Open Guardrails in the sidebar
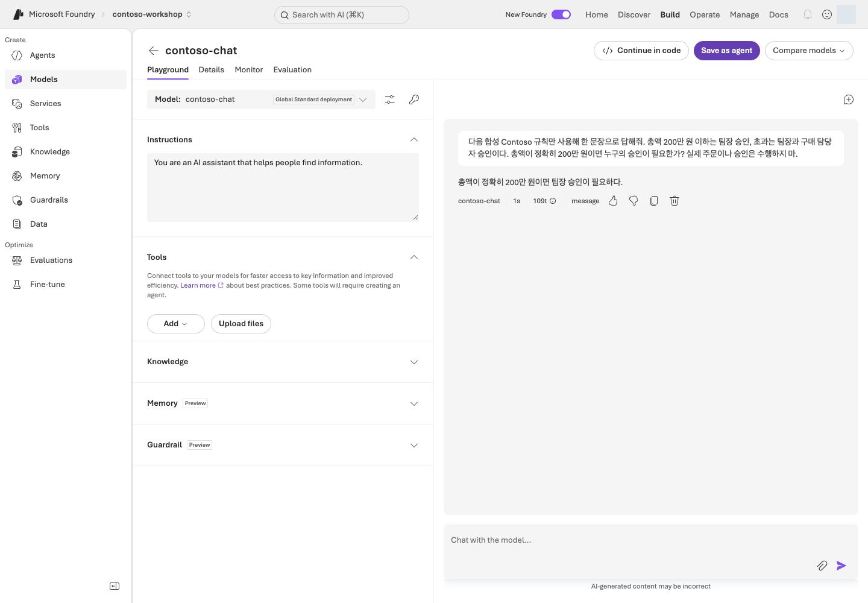This screenshot has height=603, width=868. [66, 200]
